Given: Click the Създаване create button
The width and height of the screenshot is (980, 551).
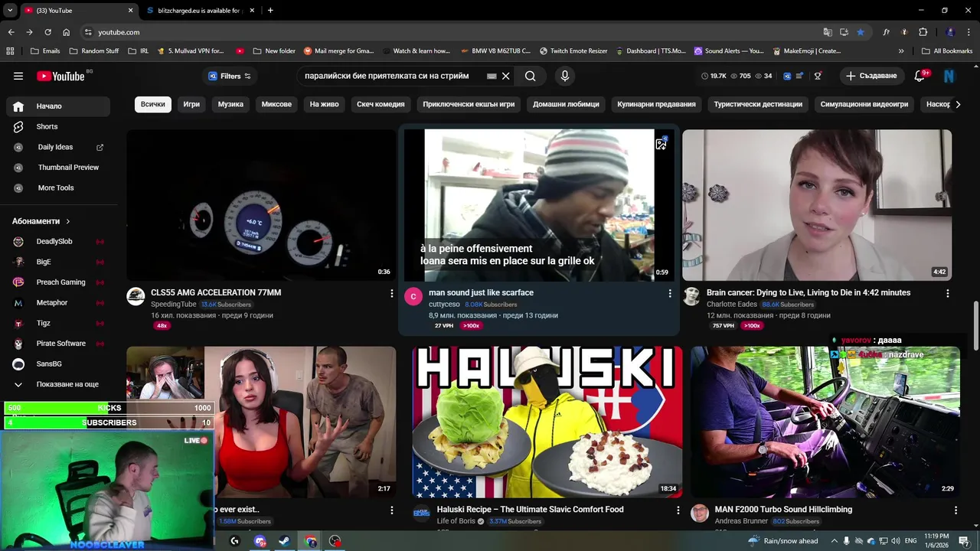Looking at the screenshot, I should coord(871,76).
